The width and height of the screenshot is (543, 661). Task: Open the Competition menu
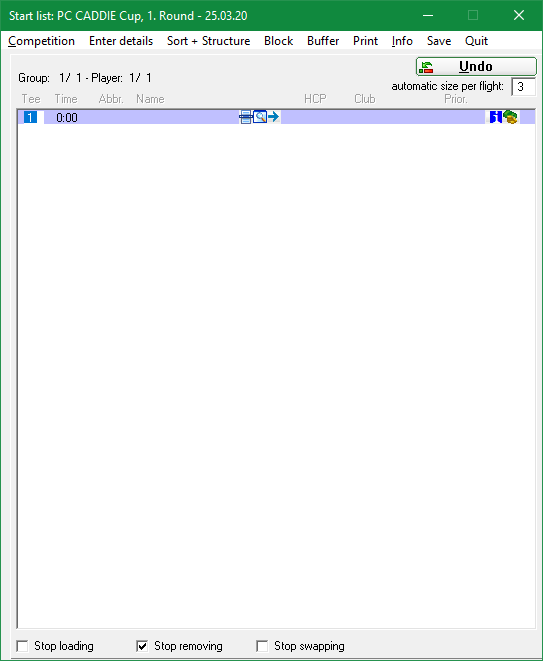coord(41,41)
